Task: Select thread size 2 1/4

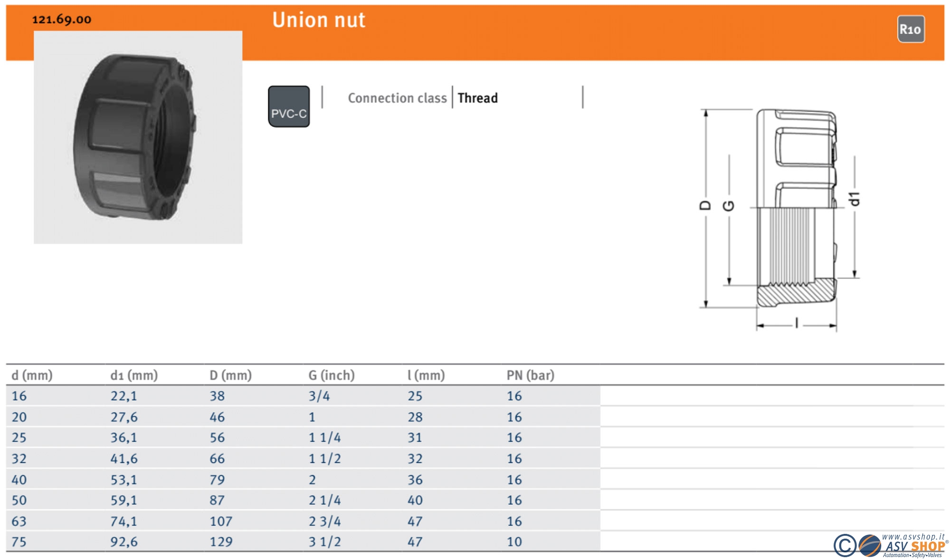Action: [x=325, y=500]
